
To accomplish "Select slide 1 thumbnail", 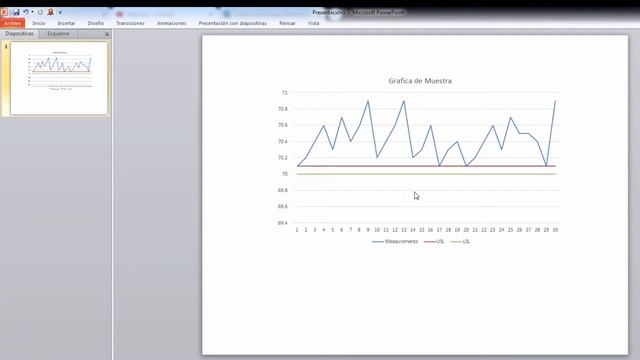I will point(59,78).
